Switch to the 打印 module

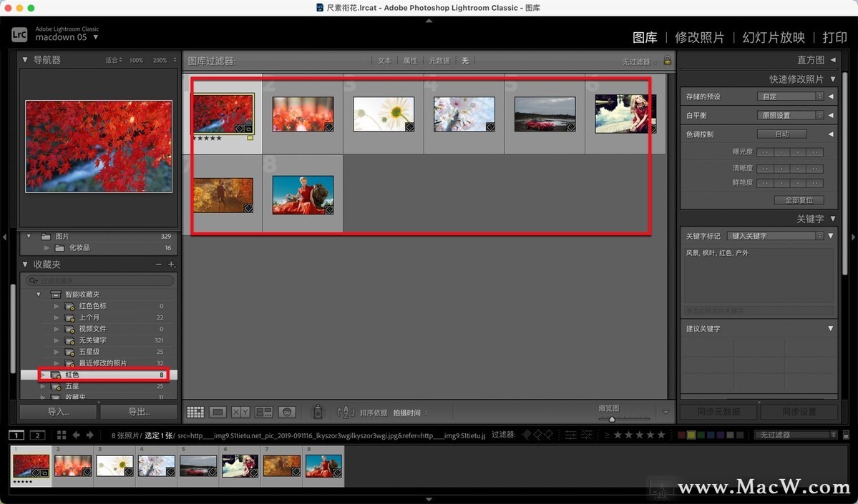click(835, 37)
